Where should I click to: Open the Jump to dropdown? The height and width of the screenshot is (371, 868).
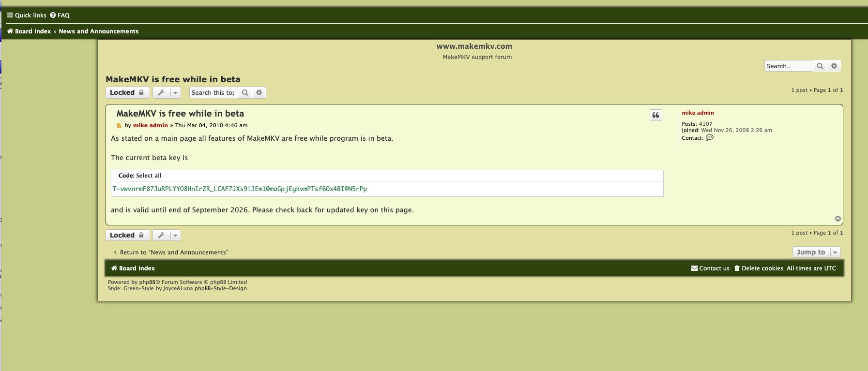[x=816, y=252]
